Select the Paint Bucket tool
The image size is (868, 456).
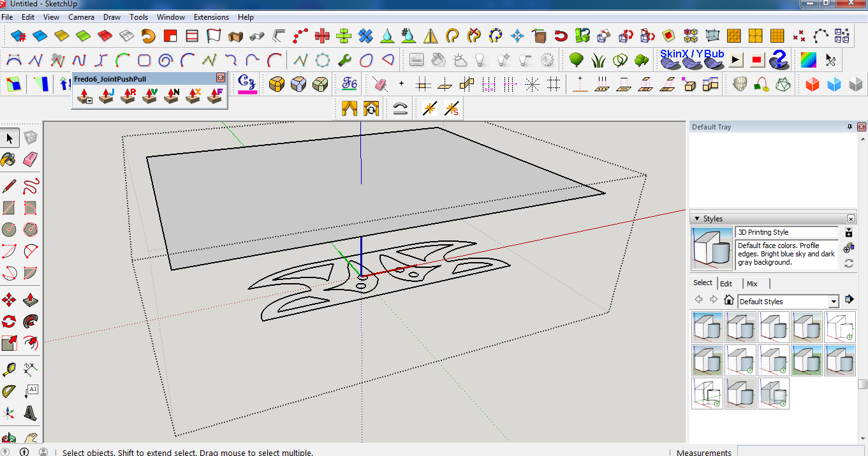(8, 159)
